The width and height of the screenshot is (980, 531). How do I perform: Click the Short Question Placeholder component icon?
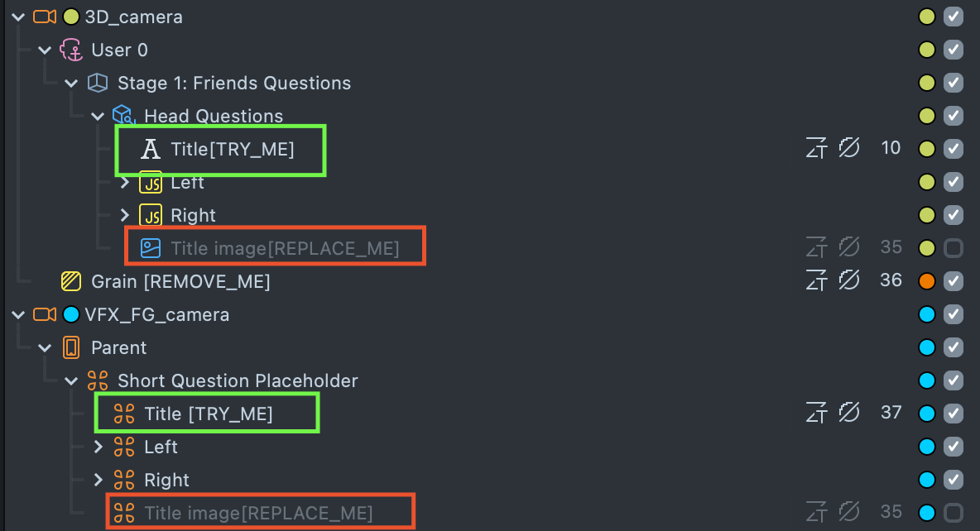tap(98, 380)
